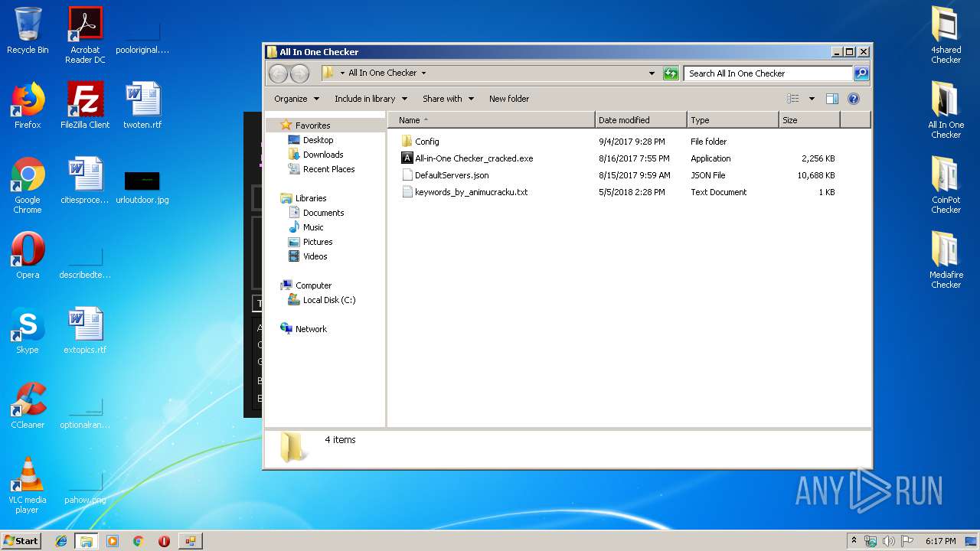Open the recent pages breadcrumb arrow before All In One Checker
The height and width of the screenshot is (551, 980).
[x=342, y=73]
